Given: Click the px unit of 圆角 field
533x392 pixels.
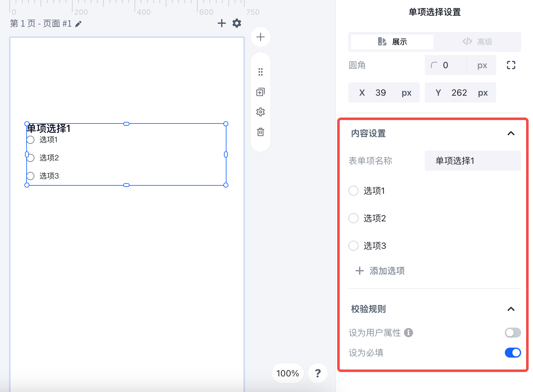Looking at the screenshot, I should (482, 65).
